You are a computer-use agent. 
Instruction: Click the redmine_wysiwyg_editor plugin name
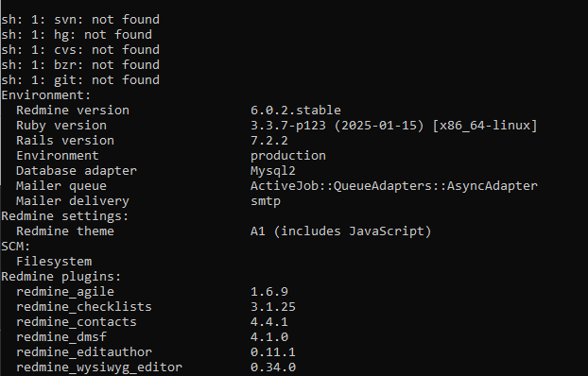(99, 367)
